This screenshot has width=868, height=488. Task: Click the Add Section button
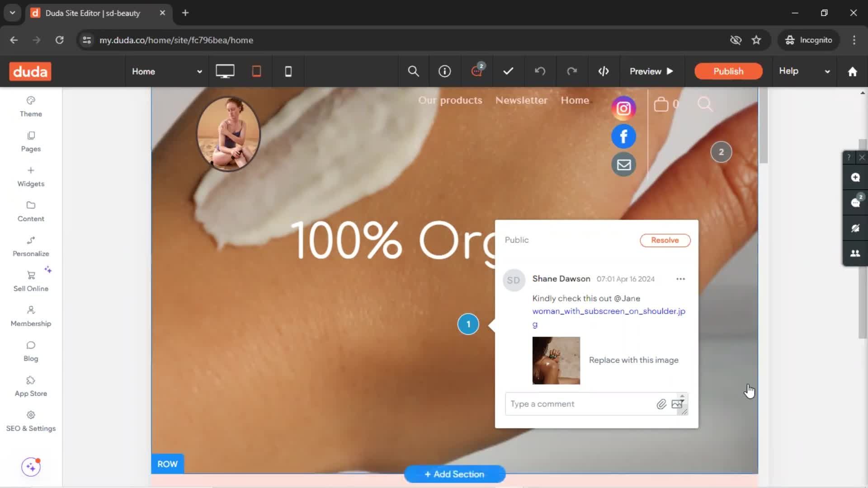click(x=454, y=474)
